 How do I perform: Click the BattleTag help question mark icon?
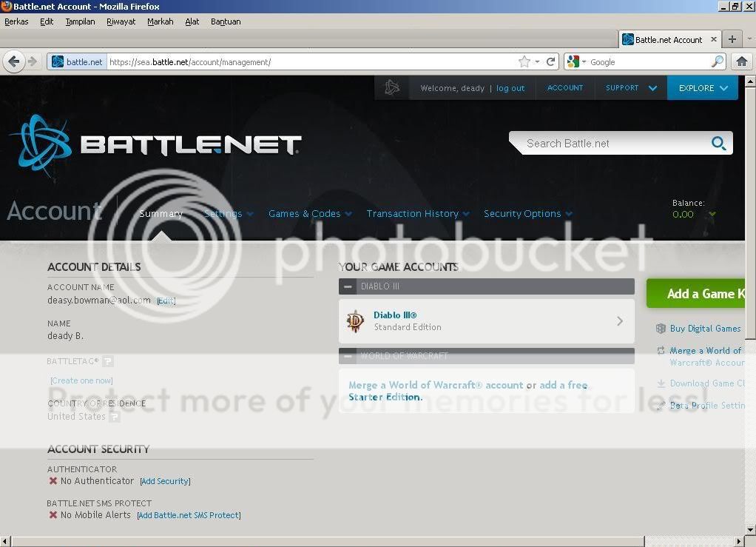tap(109, 360)
